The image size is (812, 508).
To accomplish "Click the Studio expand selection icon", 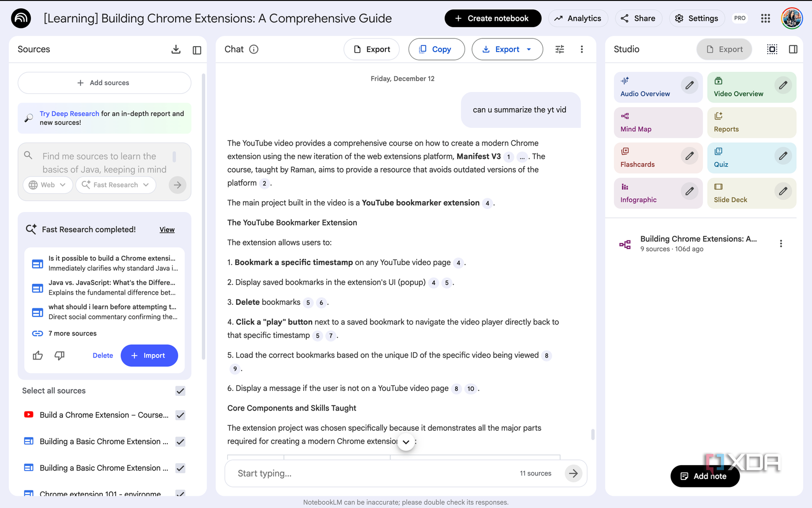I will (x=772, y=49).
